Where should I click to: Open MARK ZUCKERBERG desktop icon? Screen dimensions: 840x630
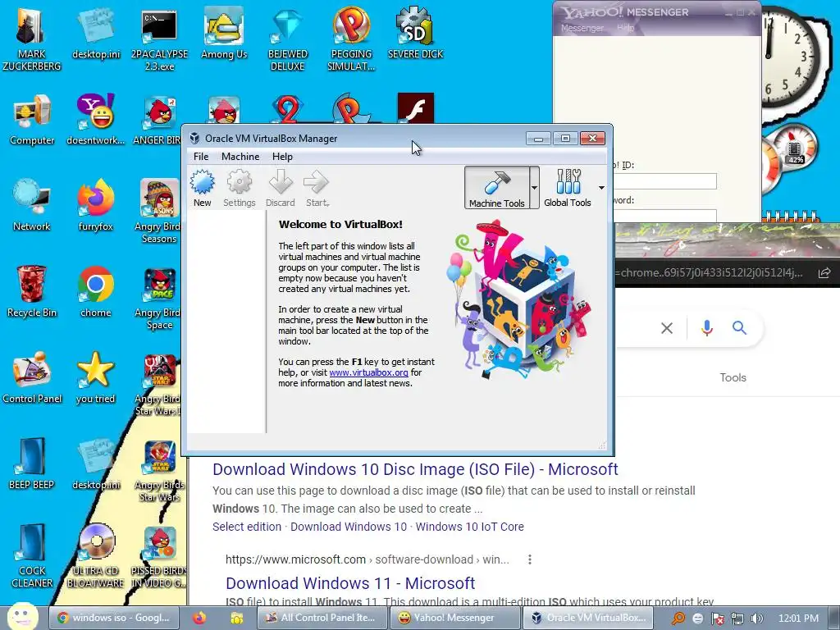point(32,39)
